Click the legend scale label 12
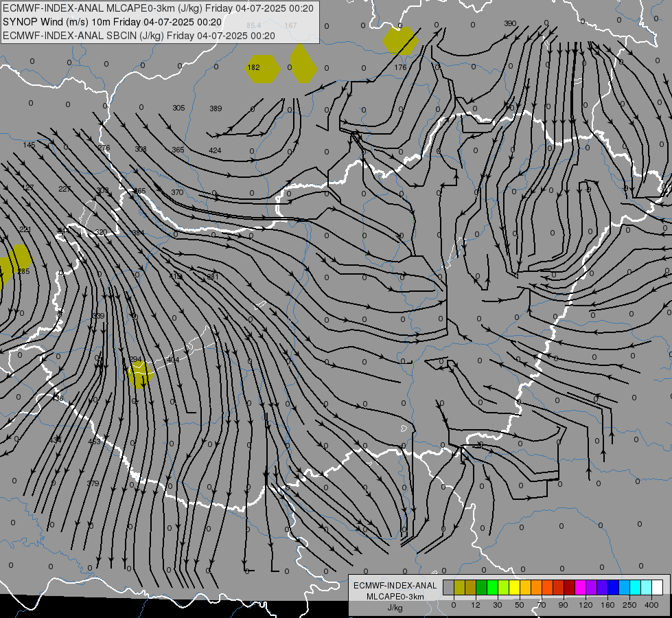This screenshot has height=618, width=672. (475, 605)
